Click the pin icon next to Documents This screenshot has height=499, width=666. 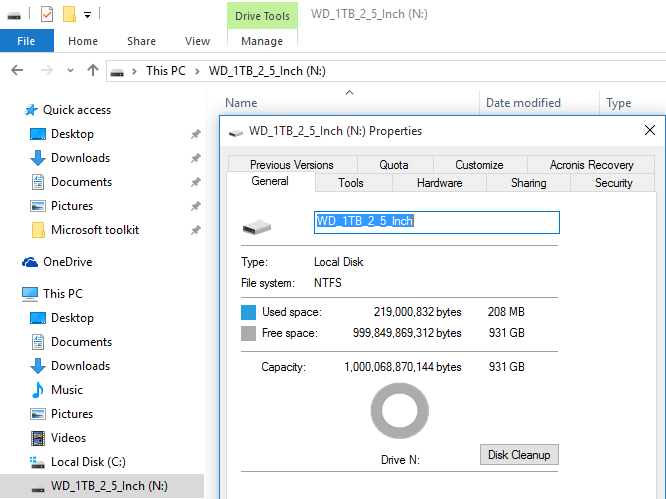(x=195, y=182)
